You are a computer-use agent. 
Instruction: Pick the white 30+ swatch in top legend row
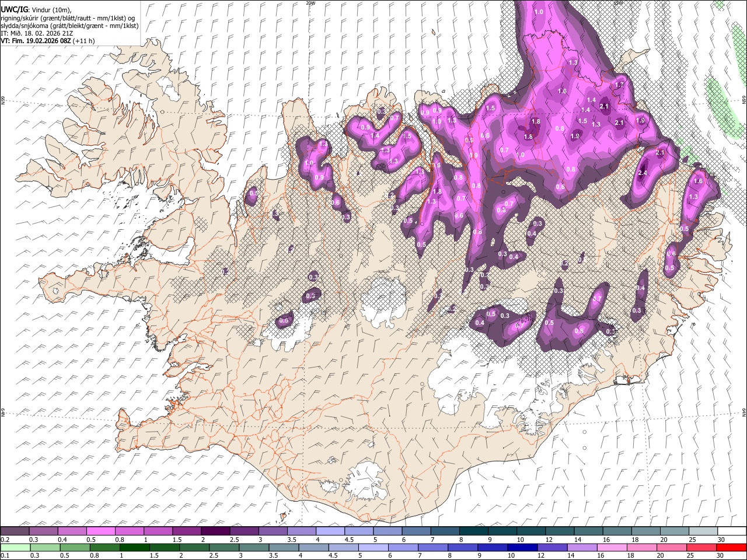732,531
